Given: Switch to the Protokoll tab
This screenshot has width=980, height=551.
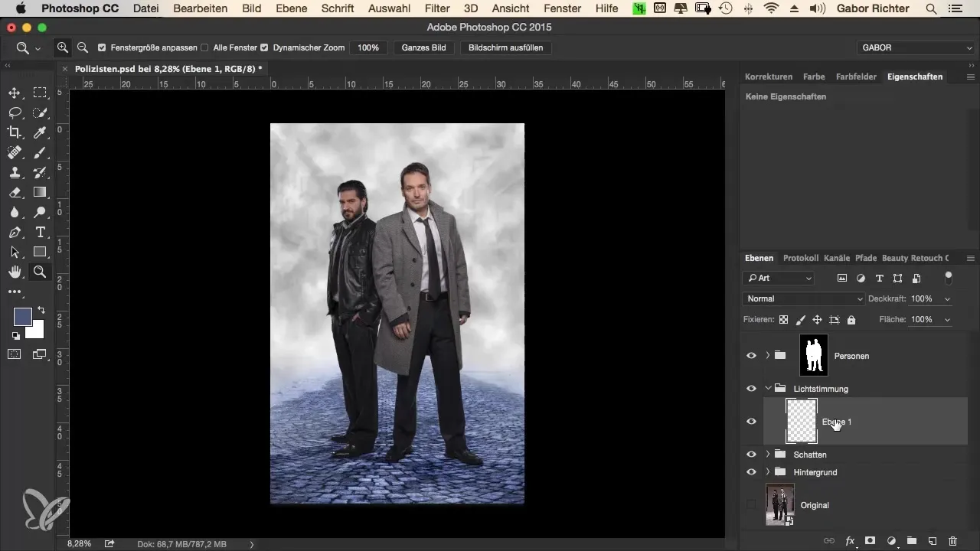Looking at the screenshot, I should pyautogui.click(x=801, y=258).
